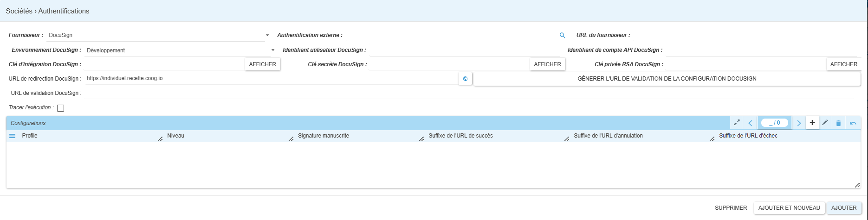Delete the selected configuration with trash icon
The height and width of the screenshot is (220, 868).
coord(838,123)
